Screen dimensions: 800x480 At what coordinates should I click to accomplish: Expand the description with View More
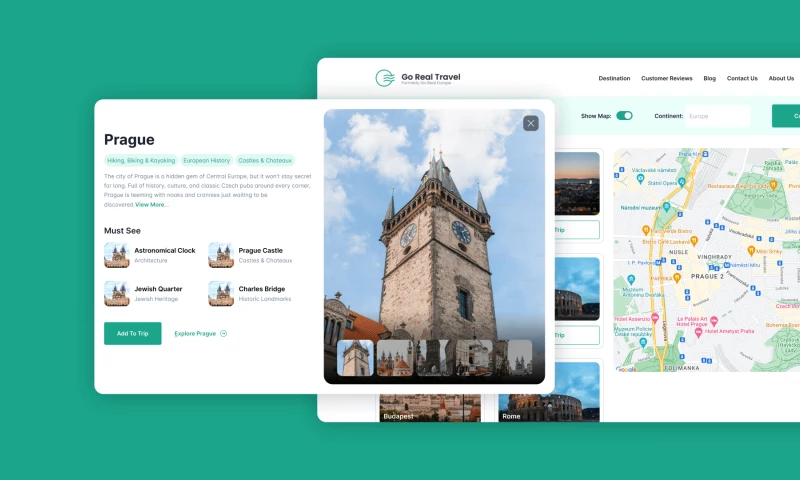click(x=152, y=204)
